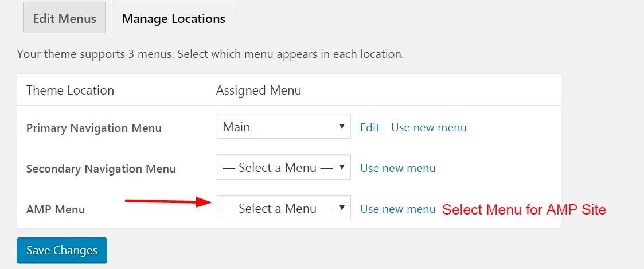644x269 pixels.
Task: Select the Manage Locations tab
Action: click(x=173, y=18)
